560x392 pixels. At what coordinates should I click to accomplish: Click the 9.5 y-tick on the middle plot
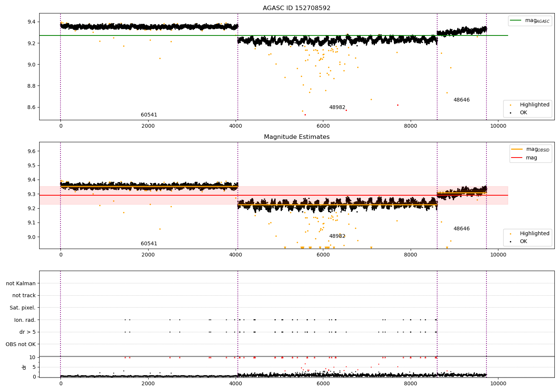point(31,166)
